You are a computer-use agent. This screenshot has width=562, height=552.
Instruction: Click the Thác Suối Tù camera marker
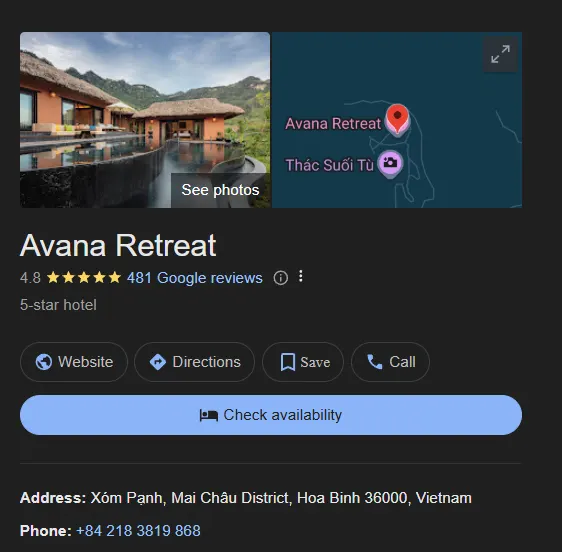pos(390,163)
